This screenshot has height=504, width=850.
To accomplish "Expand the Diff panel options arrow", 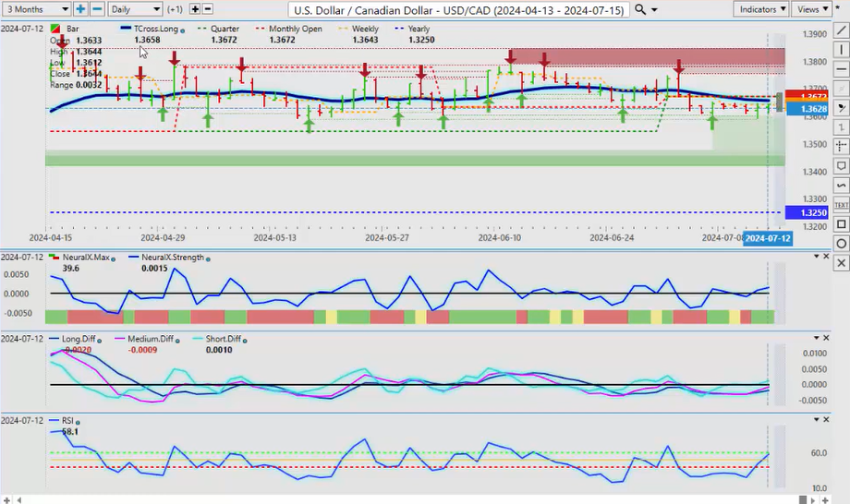I will point(817,338).
